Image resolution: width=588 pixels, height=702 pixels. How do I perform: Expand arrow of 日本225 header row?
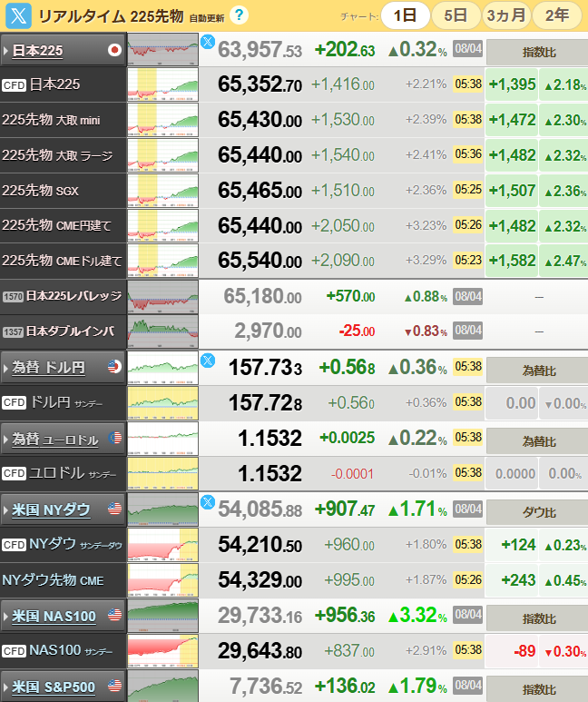point(5,51)
